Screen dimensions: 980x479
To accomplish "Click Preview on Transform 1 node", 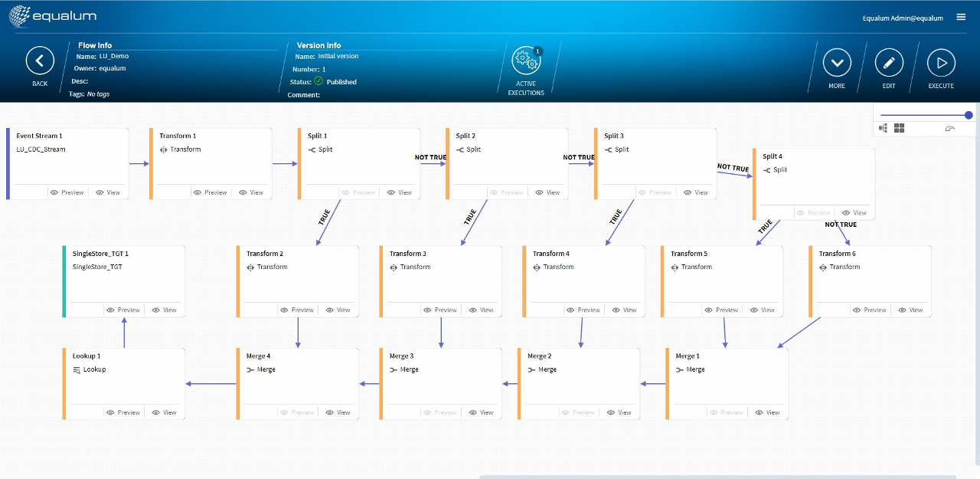I will pos(210,192).
